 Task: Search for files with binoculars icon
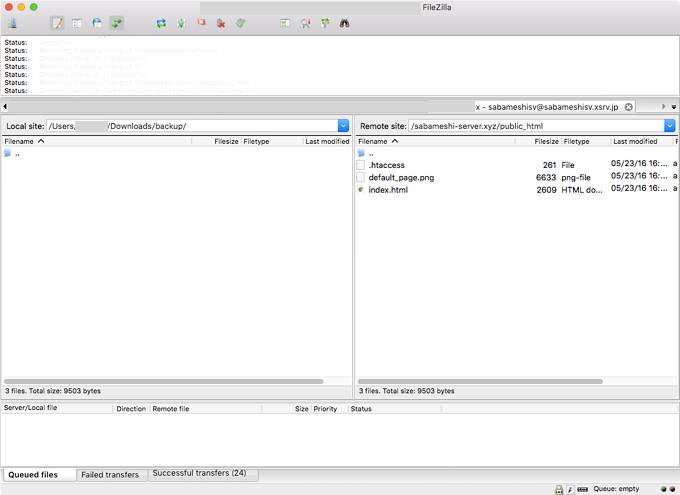click(345, 23)
